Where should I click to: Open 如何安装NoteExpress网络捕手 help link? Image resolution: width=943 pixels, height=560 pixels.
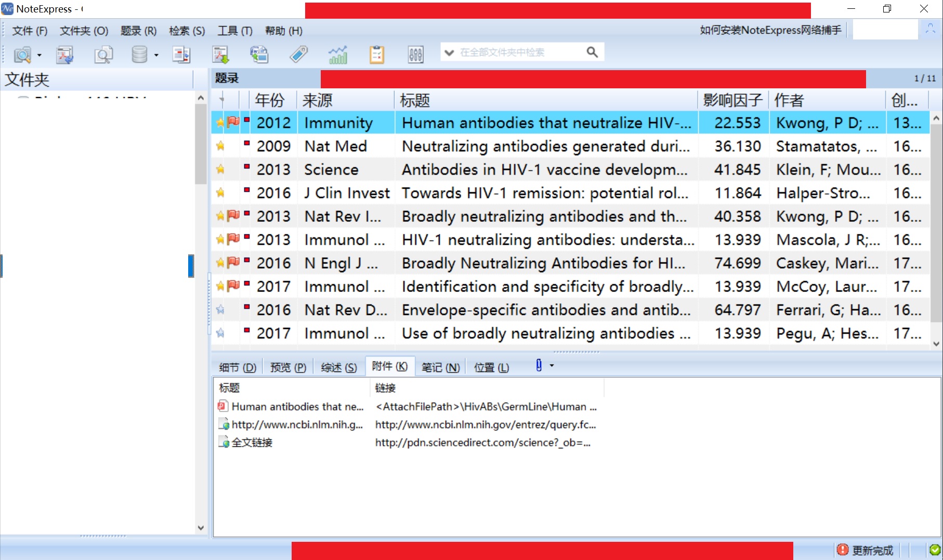(x=770, y=30)
